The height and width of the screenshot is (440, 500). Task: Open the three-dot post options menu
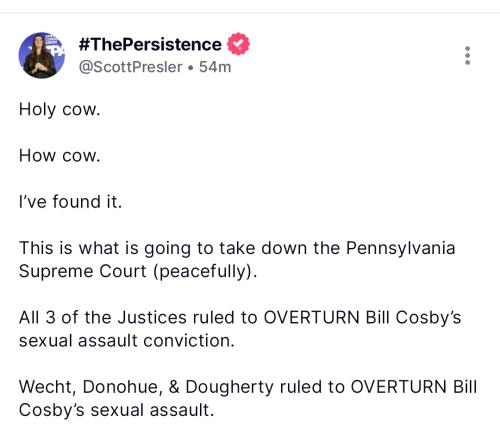point(467,55)
